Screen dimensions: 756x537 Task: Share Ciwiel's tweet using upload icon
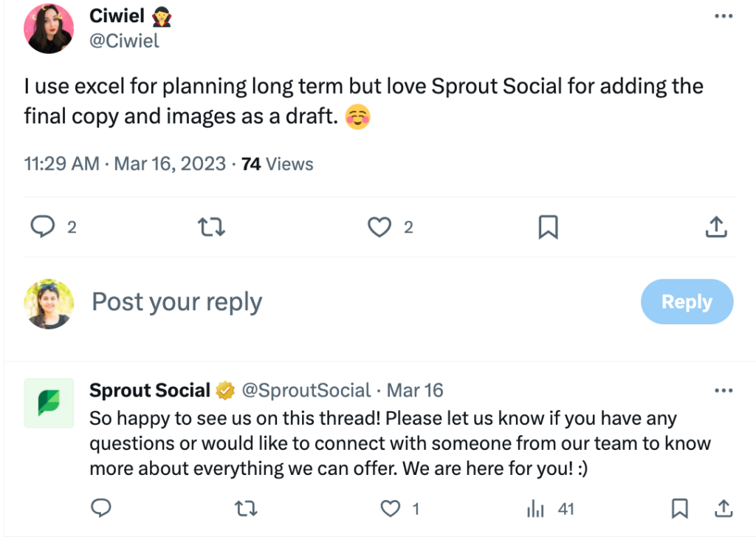point(716,228)
